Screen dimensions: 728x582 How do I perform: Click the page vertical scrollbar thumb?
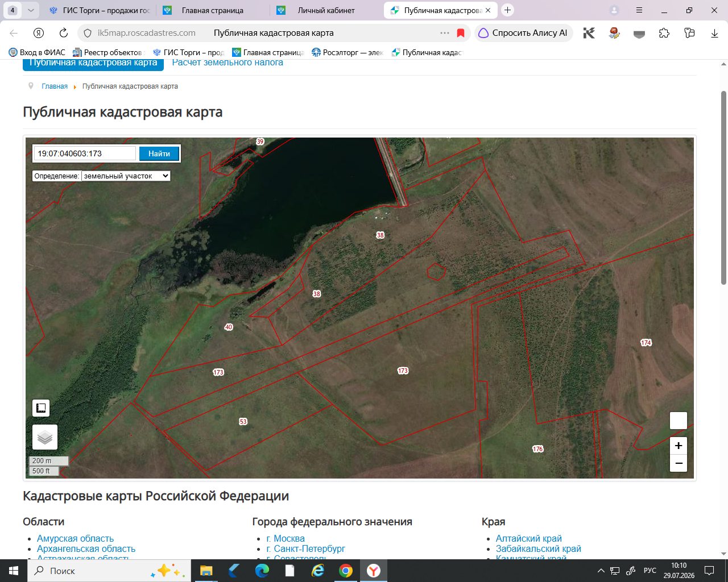click(x=723, y=188)
